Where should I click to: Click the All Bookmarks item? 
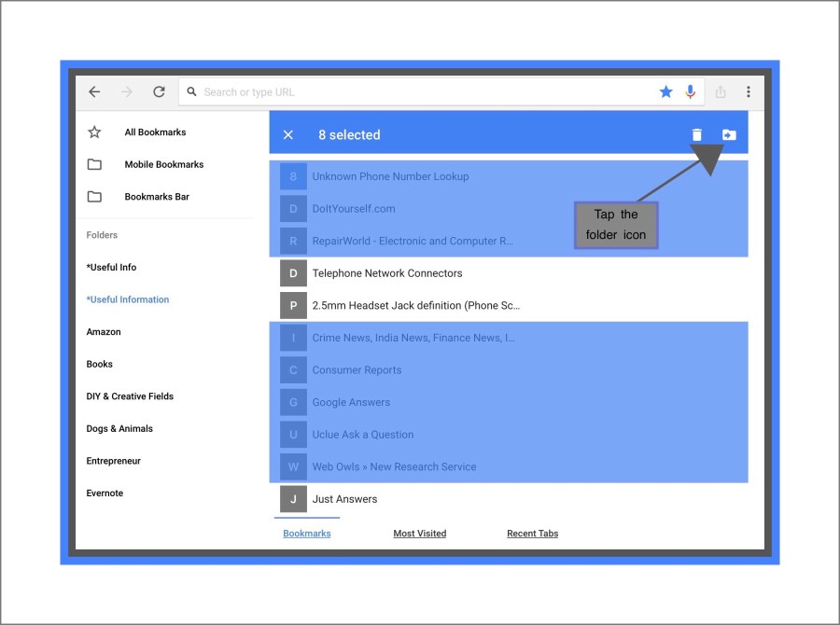155,132
